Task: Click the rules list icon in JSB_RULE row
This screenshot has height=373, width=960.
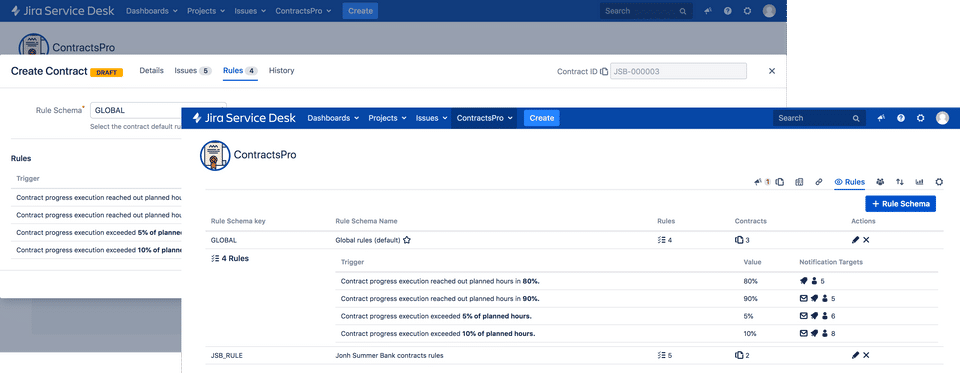Action: (x=661, y=355)
